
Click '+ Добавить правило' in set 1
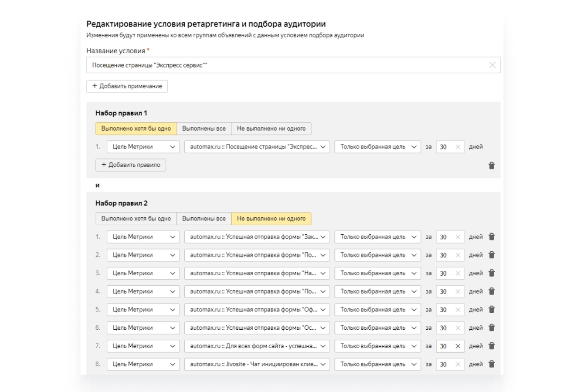(130, 165)
